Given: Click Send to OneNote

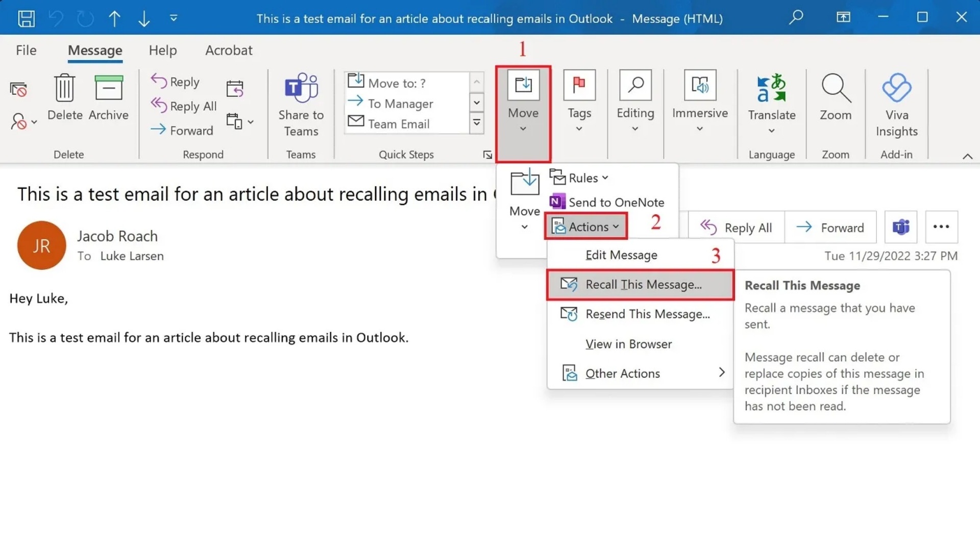Looking at the screenshot, I should [607, 202].
